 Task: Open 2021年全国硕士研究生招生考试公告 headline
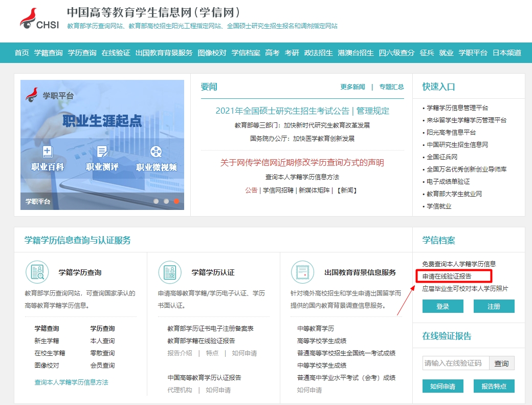pos(282,111)
